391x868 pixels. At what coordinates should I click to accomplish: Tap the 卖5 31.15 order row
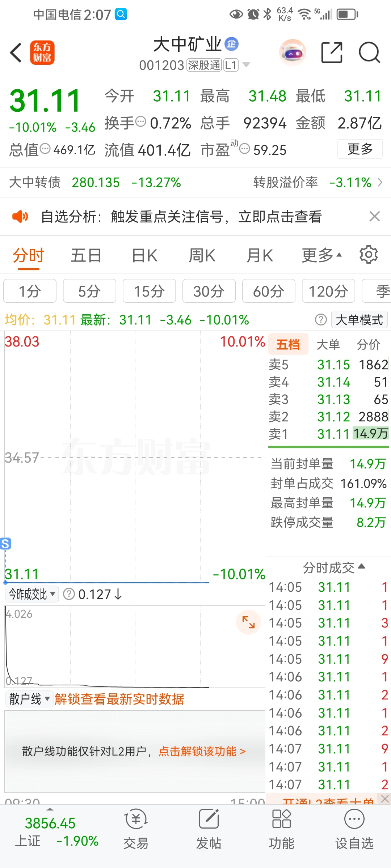pos(328,365)
